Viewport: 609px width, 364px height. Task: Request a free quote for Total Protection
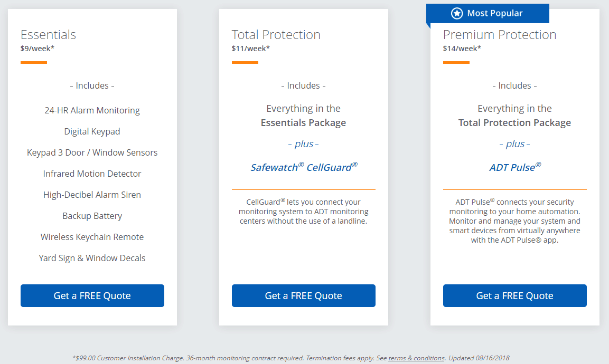pyautogui.click(x=304, y=295)
